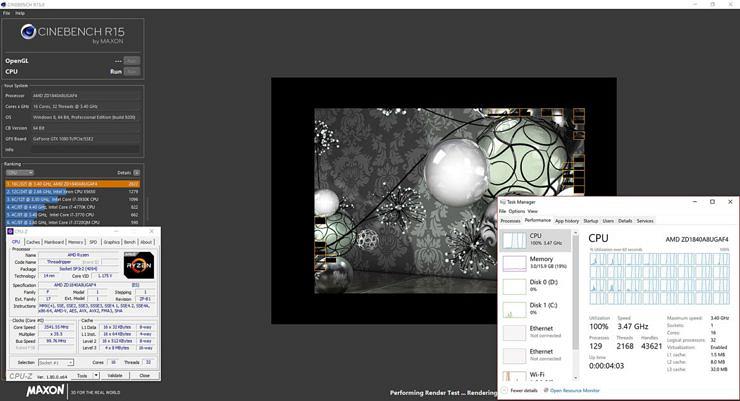Viewport: 740px width, 401px height.
Task: Open Cinebench Help menu
Action: (x=20, y=13)
